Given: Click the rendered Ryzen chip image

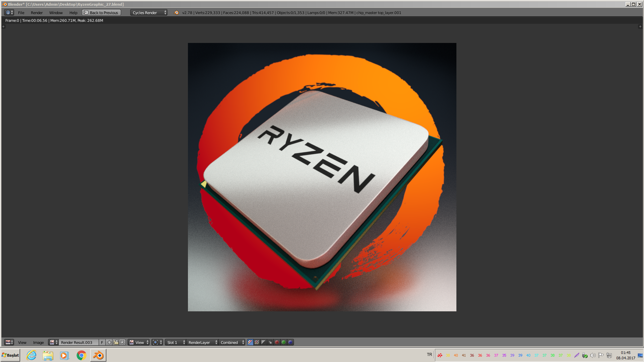Looking at the screenshot, I should coord(322,177).
